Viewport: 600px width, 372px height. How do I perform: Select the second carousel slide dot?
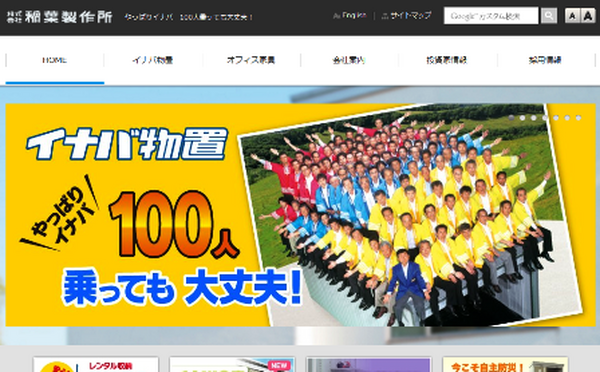(522, 118)
